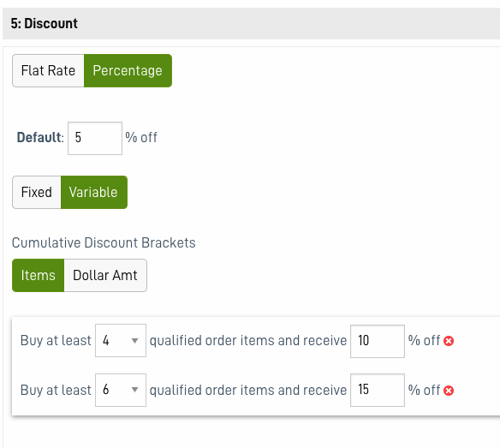Remove the 10% off discount bracket
Image resolution: width=500 pixels, height=448 pixels.
(449, 341)
